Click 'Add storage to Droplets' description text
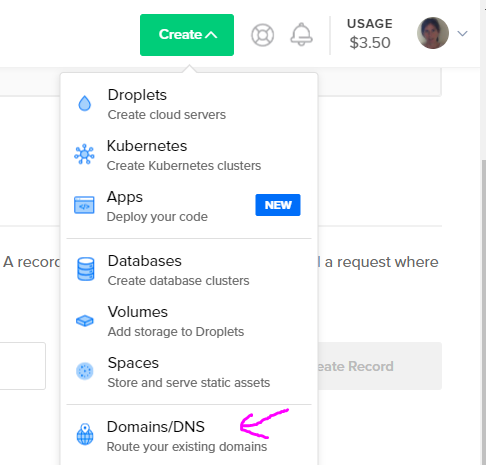This screenshot has height=465, width=486. pos(176,332)
